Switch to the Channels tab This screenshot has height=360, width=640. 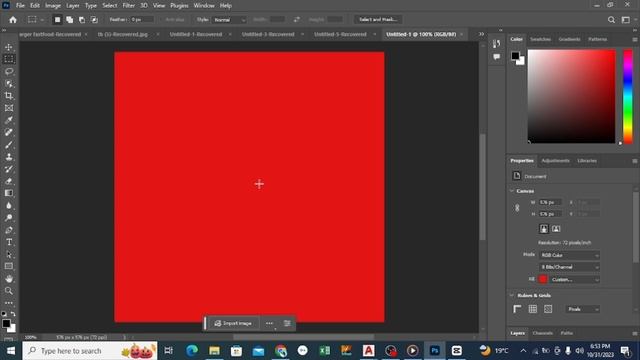(x=542, y=333)
